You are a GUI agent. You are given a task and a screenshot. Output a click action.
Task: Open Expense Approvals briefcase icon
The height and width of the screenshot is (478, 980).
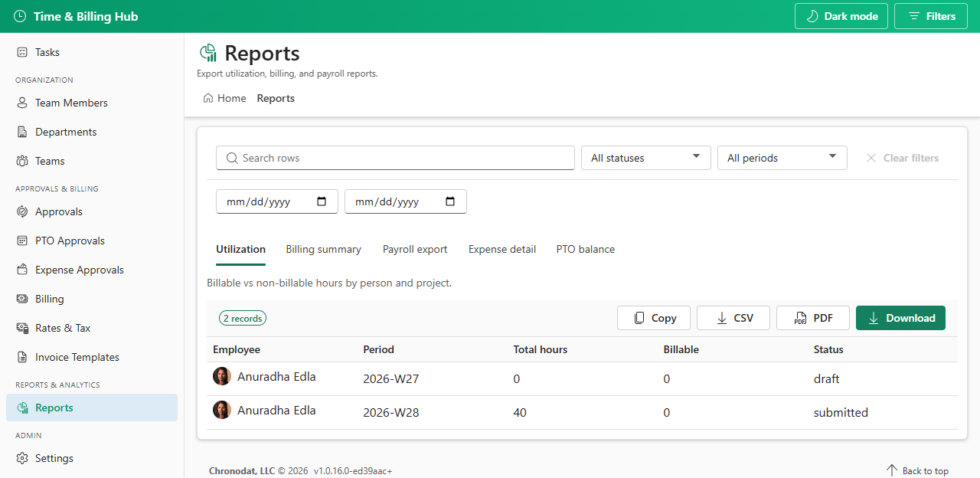(22, 270)
